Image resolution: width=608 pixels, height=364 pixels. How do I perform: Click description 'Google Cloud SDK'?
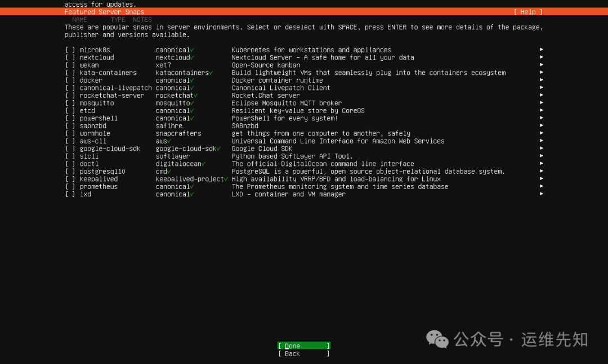(262, 149)
